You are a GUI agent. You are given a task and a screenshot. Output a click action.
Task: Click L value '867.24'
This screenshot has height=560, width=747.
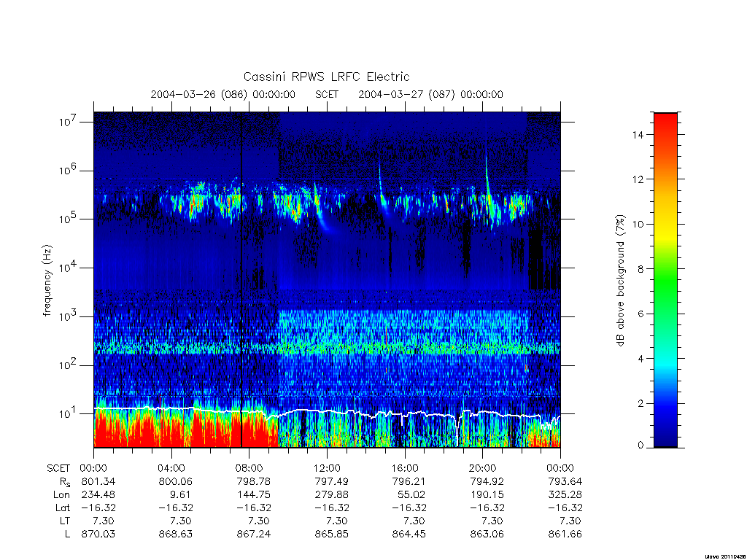pyautogui.click(x=254, y=534)
